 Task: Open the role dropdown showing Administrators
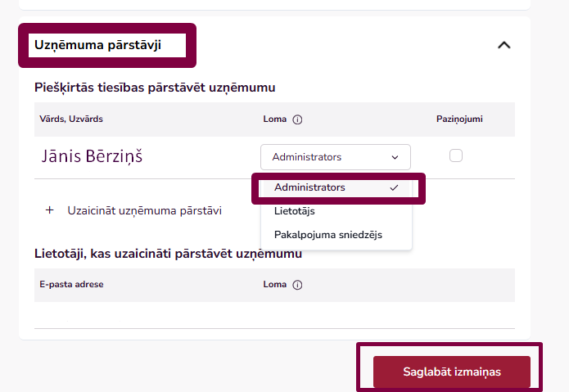[335, 157]
